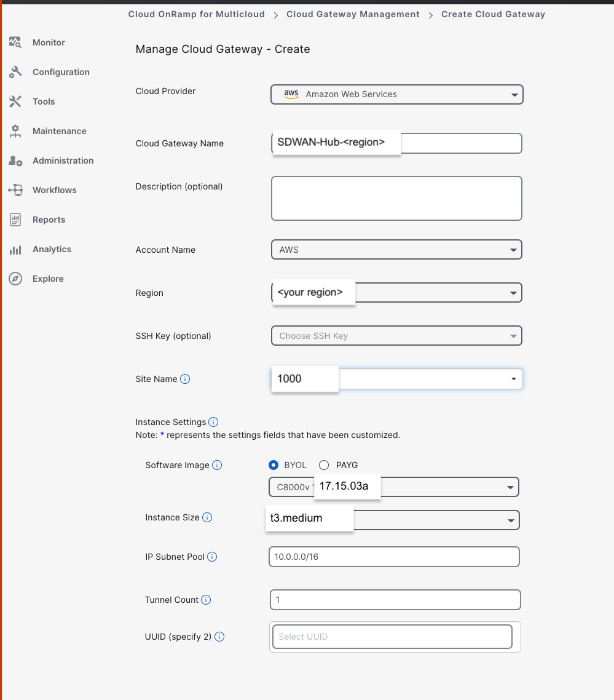This screenshot has width=614, height=700.
Task: Click the IP Subnet Pool field
Action: click(394, 557)
